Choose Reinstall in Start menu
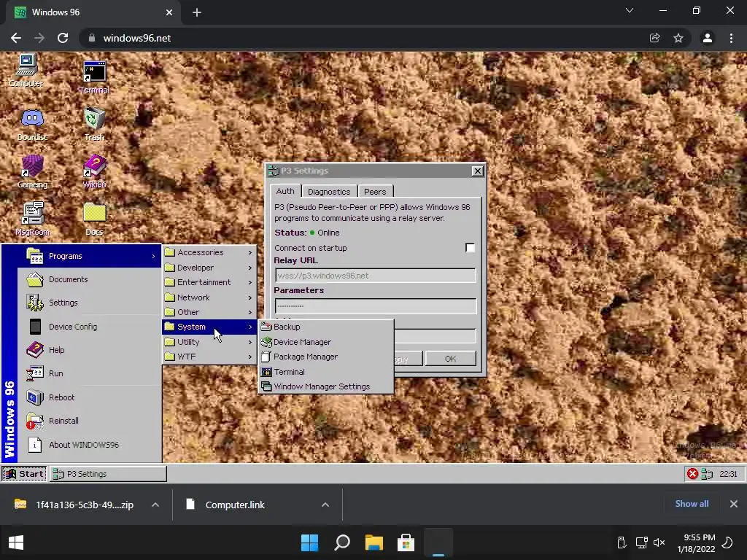747x560 pixels. [90, 421]
